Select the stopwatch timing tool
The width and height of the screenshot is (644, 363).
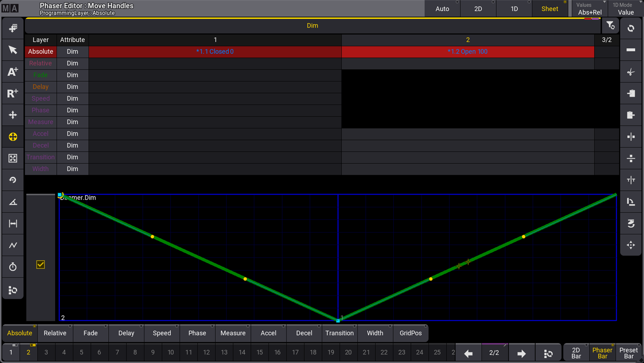pyautogui.click(x=13, y=267)
